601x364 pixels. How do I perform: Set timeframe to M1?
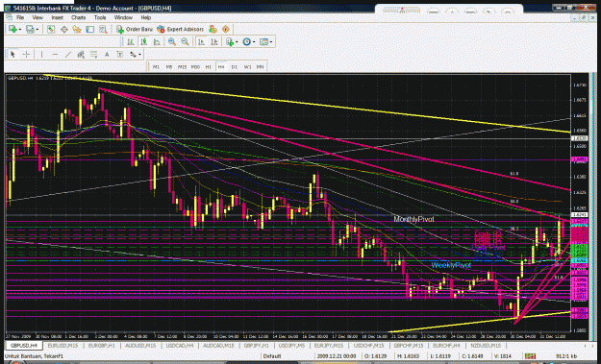pyautogui.click(x=156, y=66)
